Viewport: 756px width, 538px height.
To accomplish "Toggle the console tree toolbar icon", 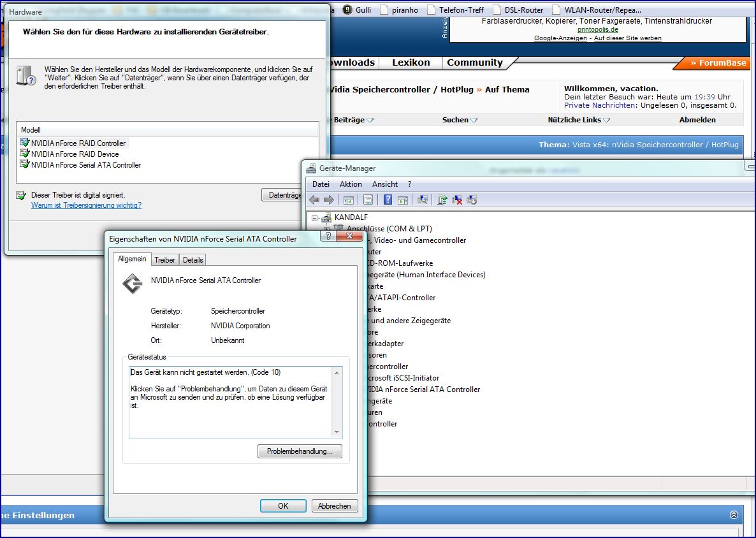I will (x=349, y=200).
